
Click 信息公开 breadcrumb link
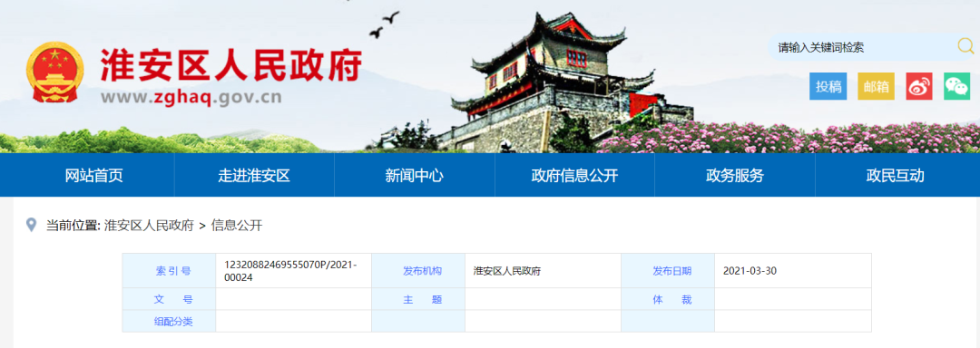click(237, 226)
